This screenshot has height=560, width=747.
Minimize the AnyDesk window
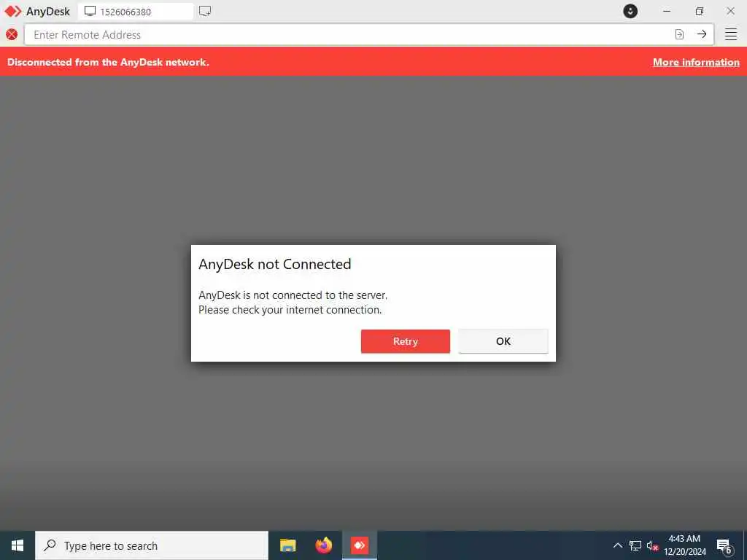click(x=667, y=11)
